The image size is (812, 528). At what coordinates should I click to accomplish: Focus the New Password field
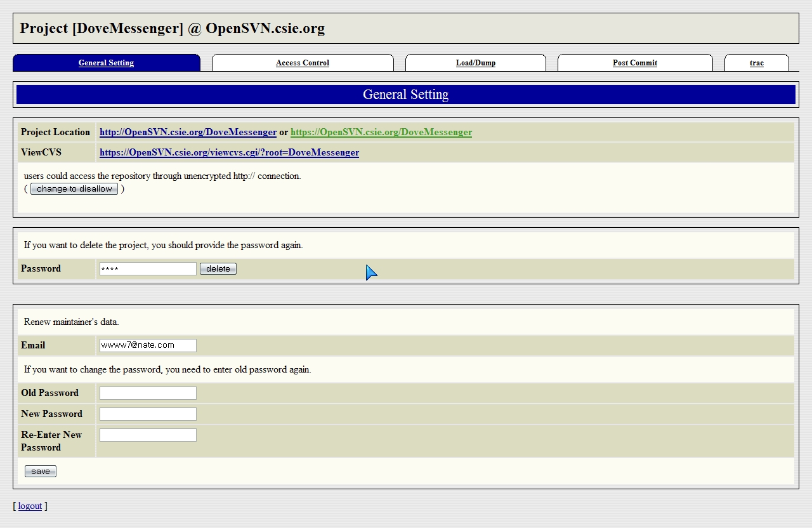(x=148, y=414)
